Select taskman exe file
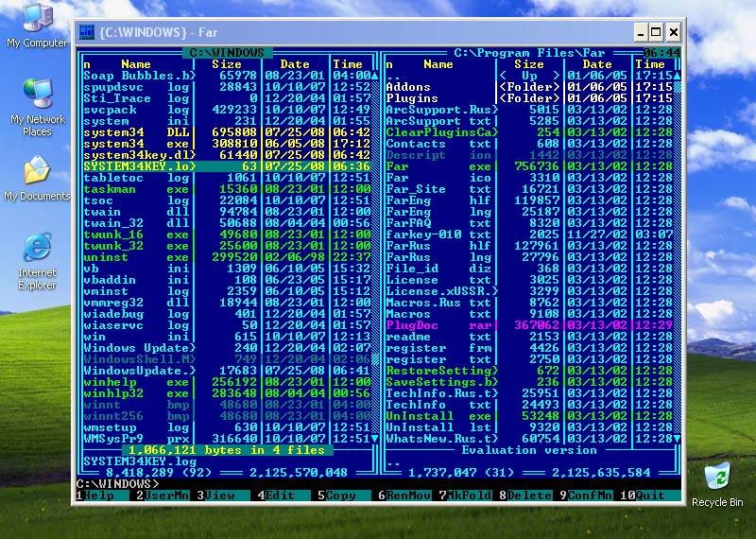Screen dimensions: 756x539 click(x=227, y=189)
